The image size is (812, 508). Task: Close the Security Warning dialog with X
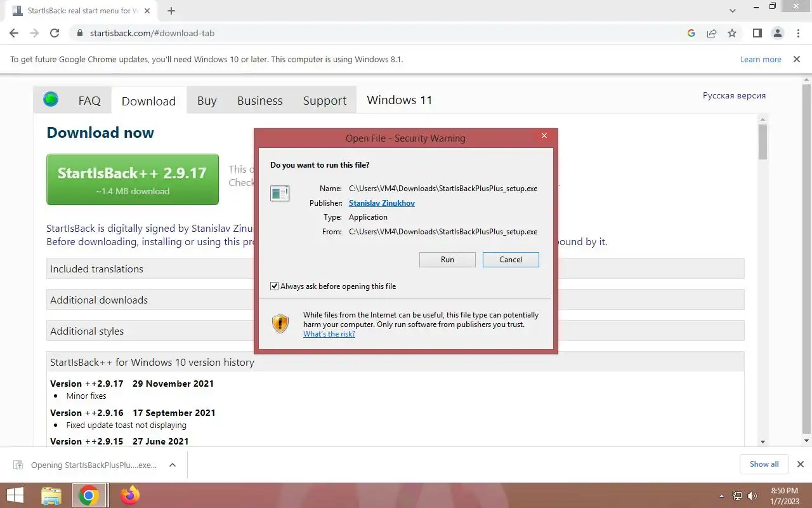(x=544, y=136)
